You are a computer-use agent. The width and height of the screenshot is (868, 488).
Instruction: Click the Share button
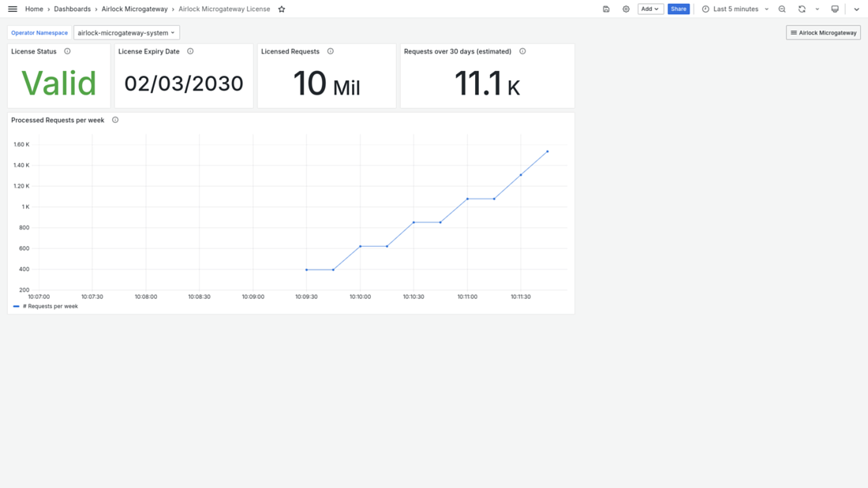coord(679,9)
